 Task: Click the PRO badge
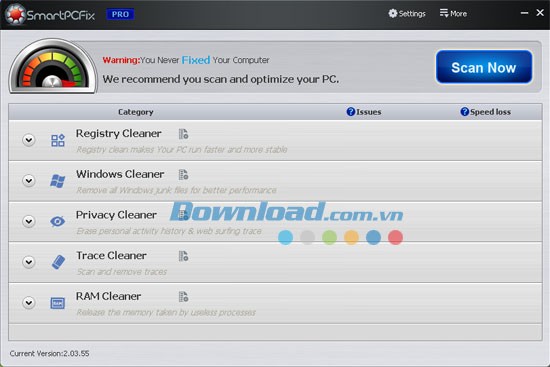pyautogui.click(x=120, y=14)
